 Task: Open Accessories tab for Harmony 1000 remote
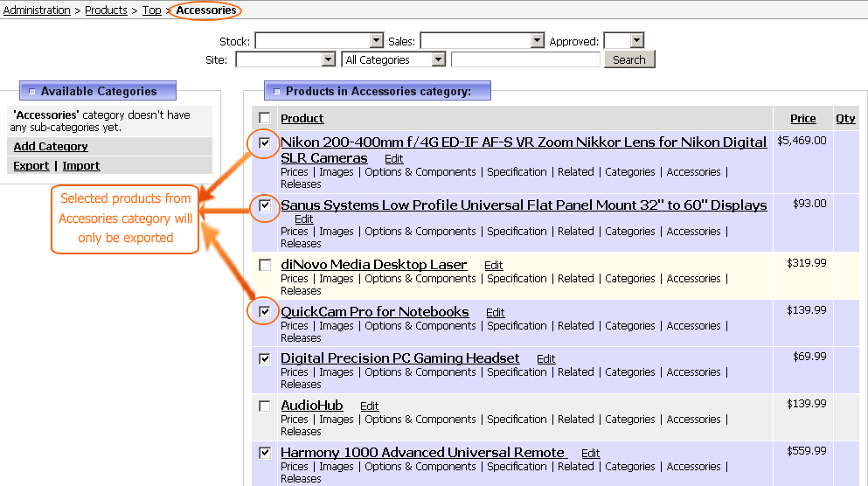(x=694, y=466)
